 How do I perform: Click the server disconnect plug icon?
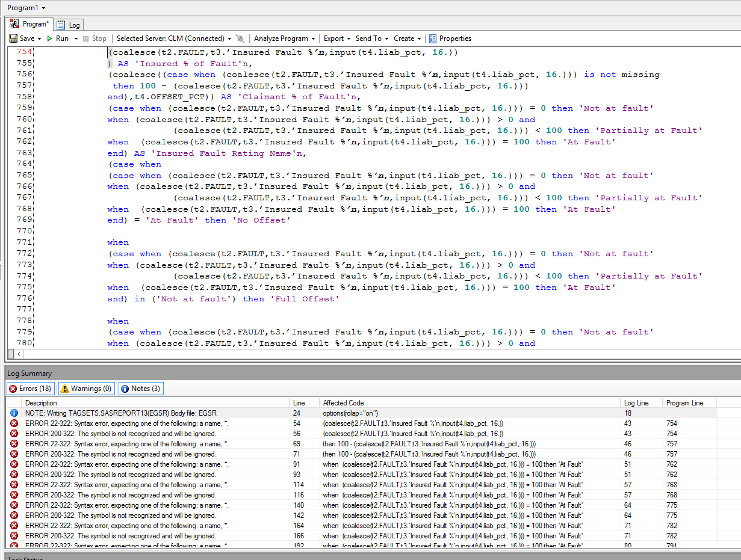pyautogui.click(x=240, y=38)
